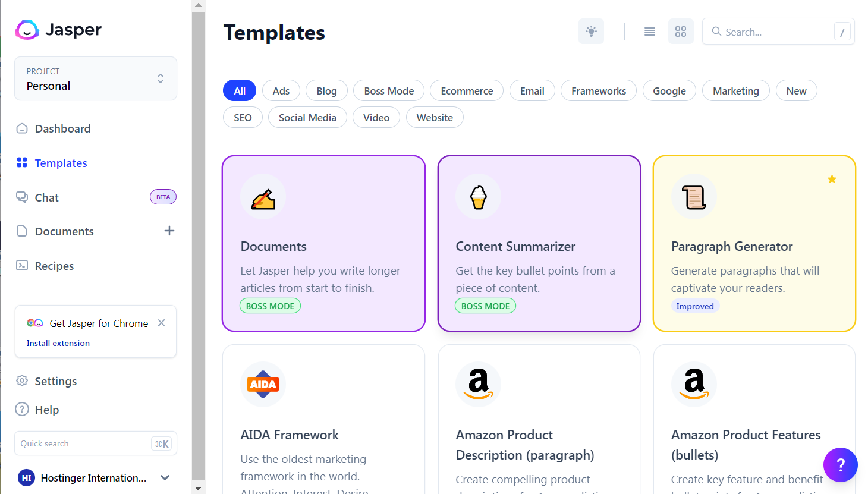Add a new document with plus icon
868x494 pixels.
point(169,231)
